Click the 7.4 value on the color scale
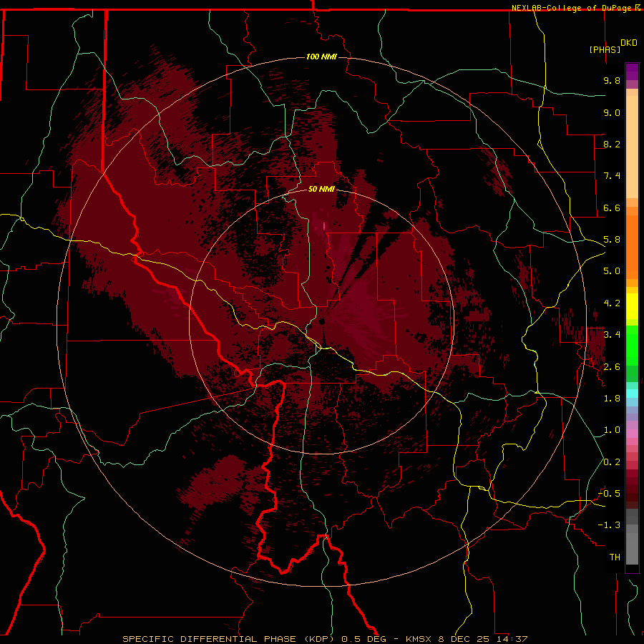 (x=612, y=176)
